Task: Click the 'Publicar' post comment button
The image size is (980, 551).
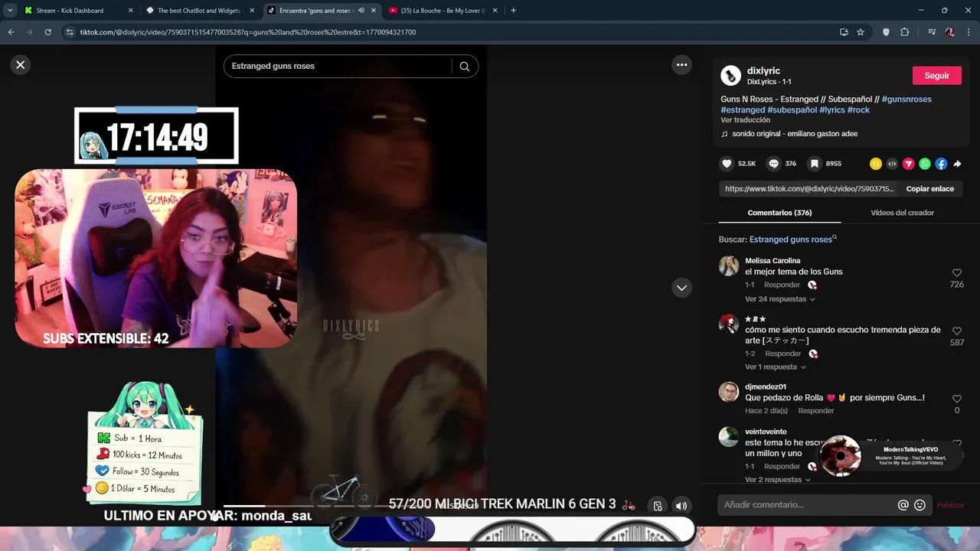Action: 950,505
